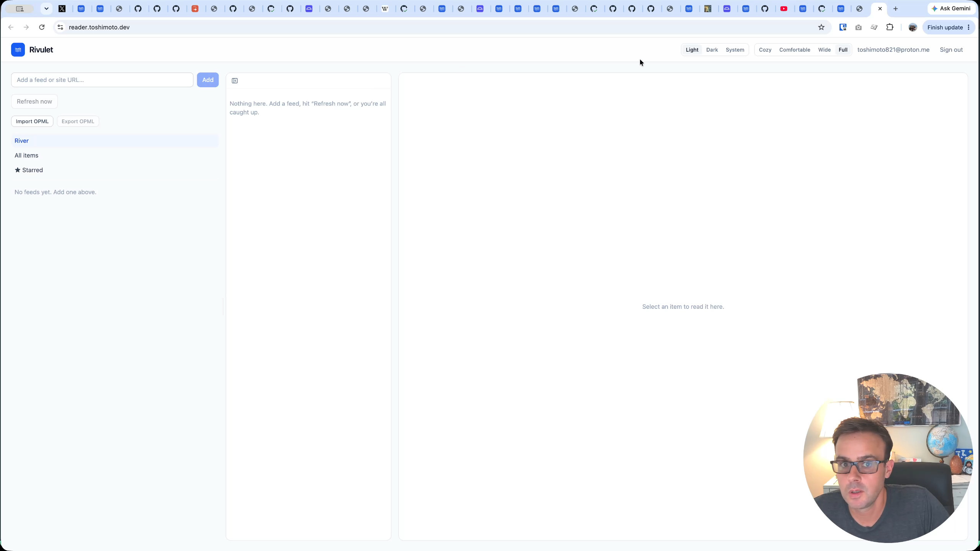Open the tab search dropdown chevron
This screenshot has width=980, height=551.
coord(46,8)
